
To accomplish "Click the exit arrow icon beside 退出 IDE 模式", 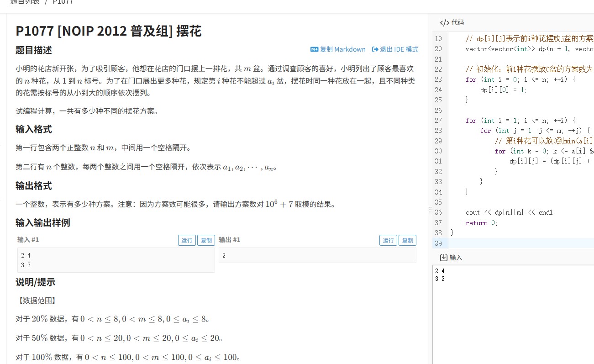I will (x=375, y=49).
